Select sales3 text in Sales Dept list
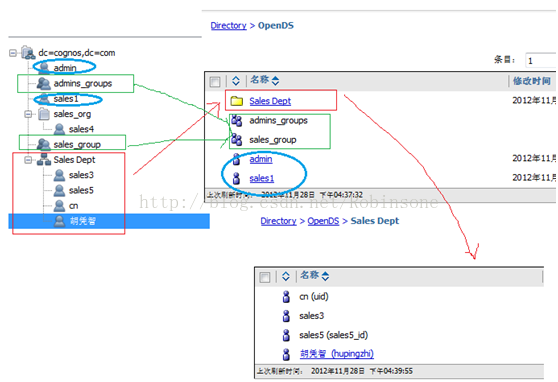 (x=311, y=316)
